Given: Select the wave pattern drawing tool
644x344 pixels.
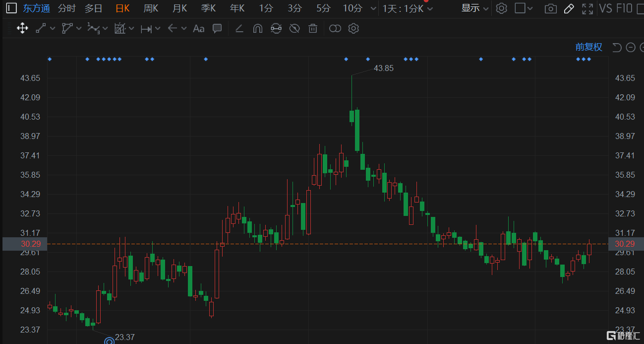Looking at the screenshot, I should [x=94, y=28].
